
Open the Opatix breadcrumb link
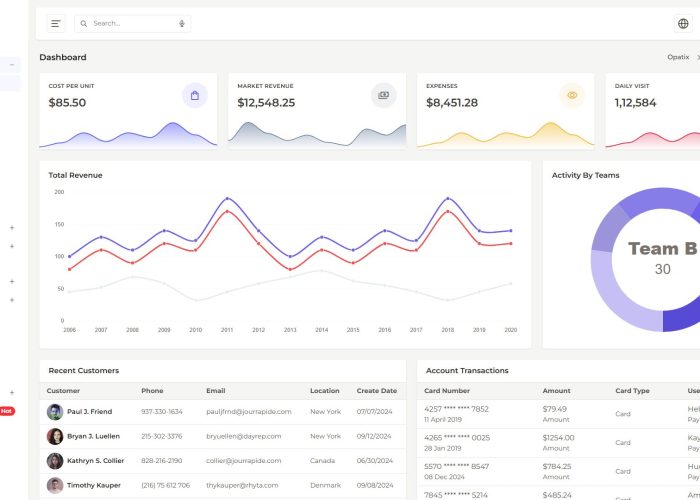coord(678,57)
